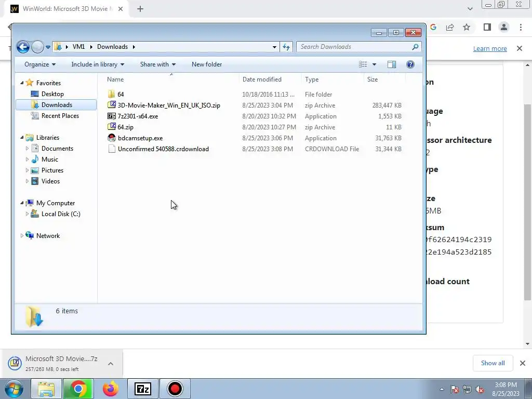
Task: Open the Videos library
Action: pyautogui.click(x=50, y=181)
